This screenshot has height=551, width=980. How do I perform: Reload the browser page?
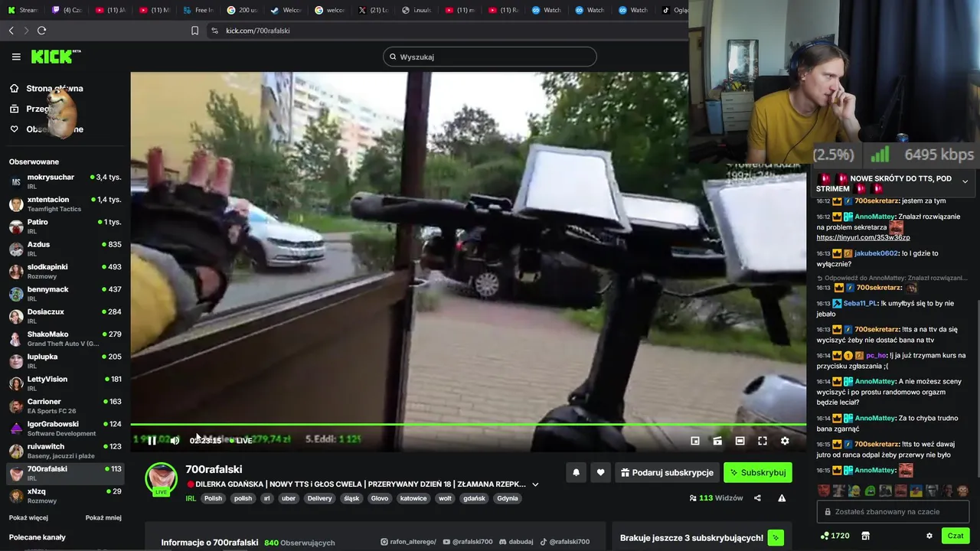[x=41, y=31]
